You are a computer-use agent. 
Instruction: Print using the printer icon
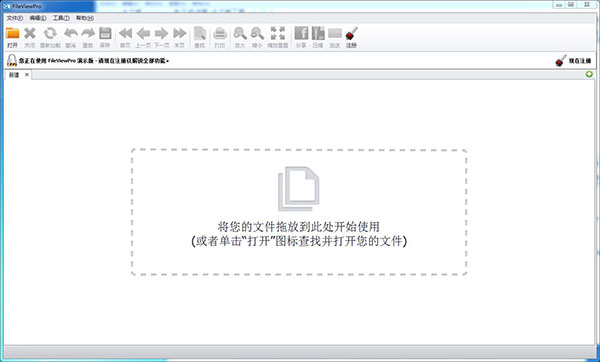(x=220, y=34)
